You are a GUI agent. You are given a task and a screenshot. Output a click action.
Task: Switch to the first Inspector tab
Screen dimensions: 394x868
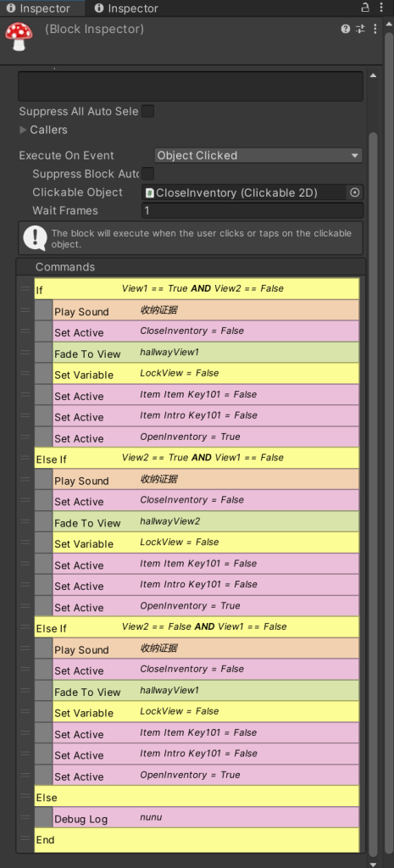coord(38,8)
